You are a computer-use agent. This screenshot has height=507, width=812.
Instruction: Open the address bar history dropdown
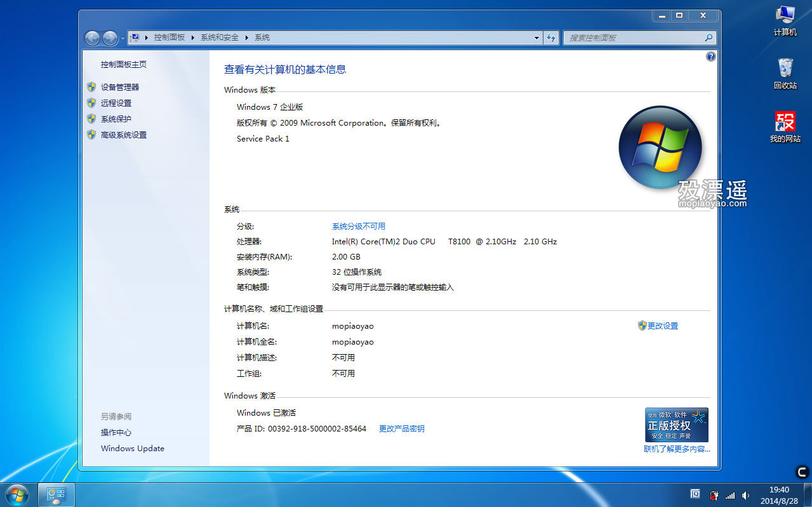point(536,37)
